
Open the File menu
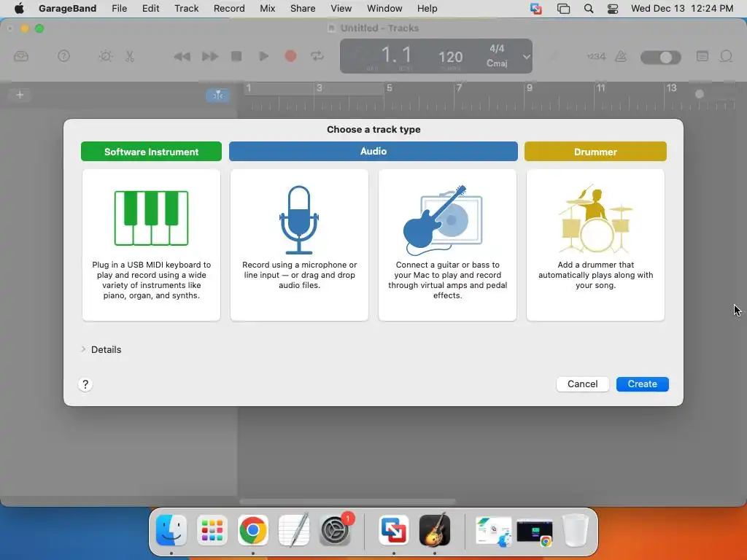pos(119,9)
